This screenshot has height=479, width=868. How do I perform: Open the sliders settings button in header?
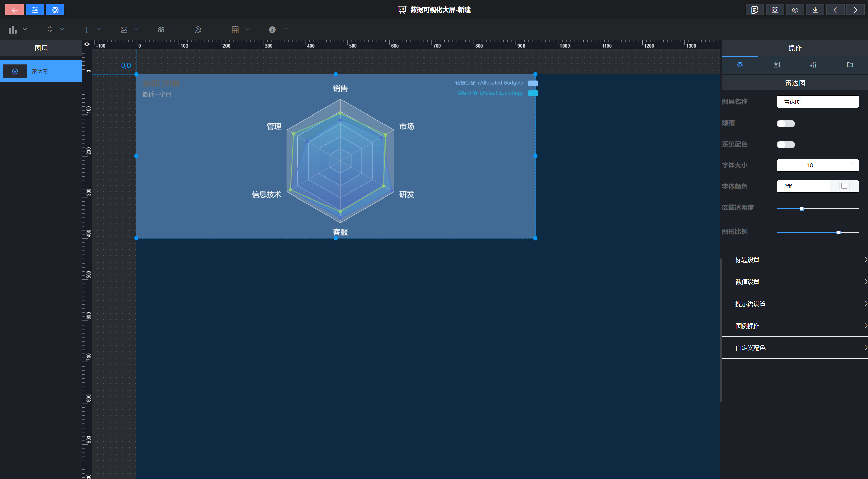(35, 10)
